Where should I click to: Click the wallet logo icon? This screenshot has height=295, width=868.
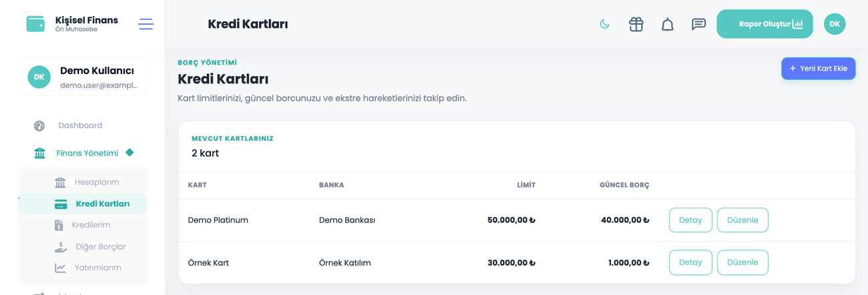pos(35,24)
